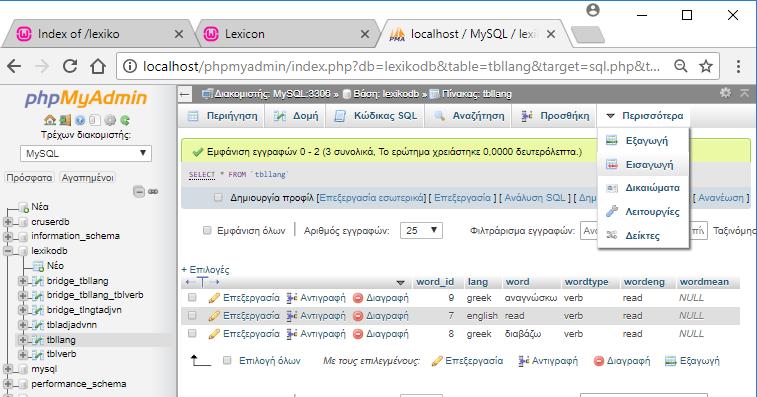The image size is (757, 397).
Task: Tick the Επιλογή όλων checkbox
Action: (x=227, y=360)
